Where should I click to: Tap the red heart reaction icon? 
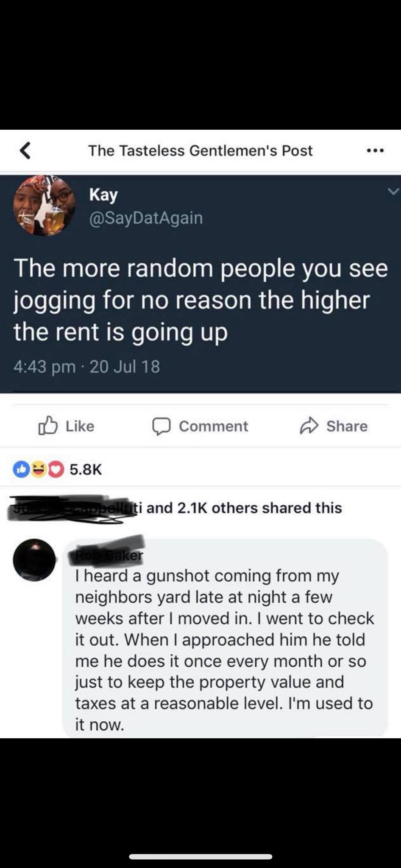tap(57, 469)
